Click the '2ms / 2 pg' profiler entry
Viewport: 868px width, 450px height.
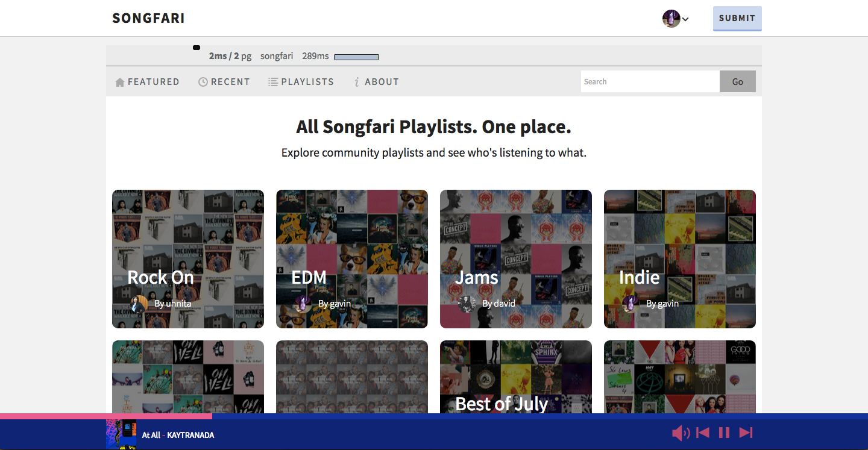pyautogui.click(x=230, y=56)
